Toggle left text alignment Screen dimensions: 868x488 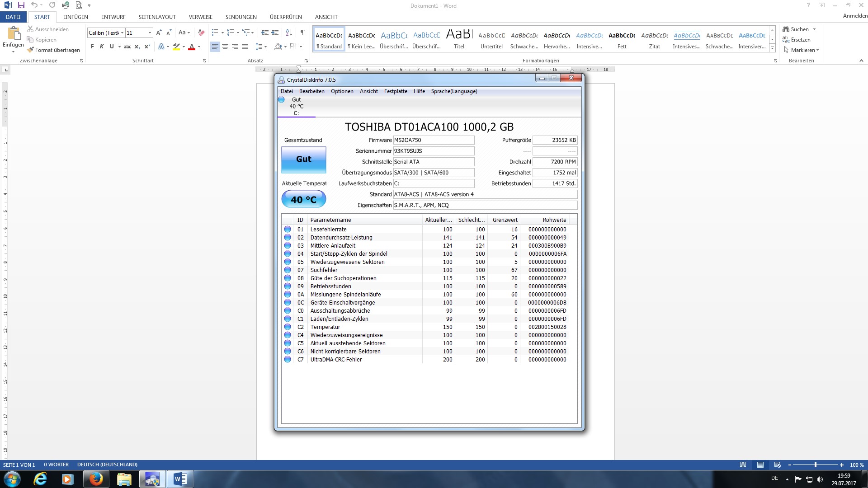(x=215, y=47)
